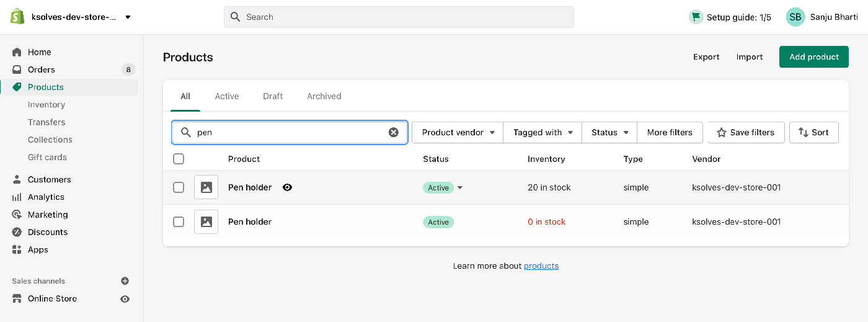Screen dimensions: 868x322
Task: Click the SB user avatar
Action: click(795, 17)
